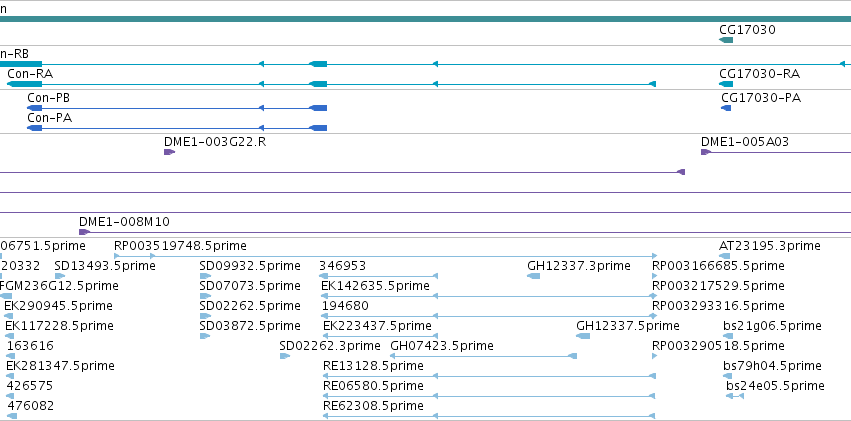Click the EK281347.5prime EST label
The image size is (851, 421).
point(60,366)
